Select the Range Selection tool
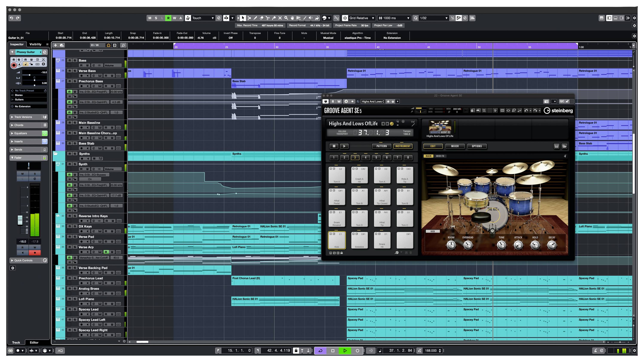644x362 pixels. (x=249, y=18)
